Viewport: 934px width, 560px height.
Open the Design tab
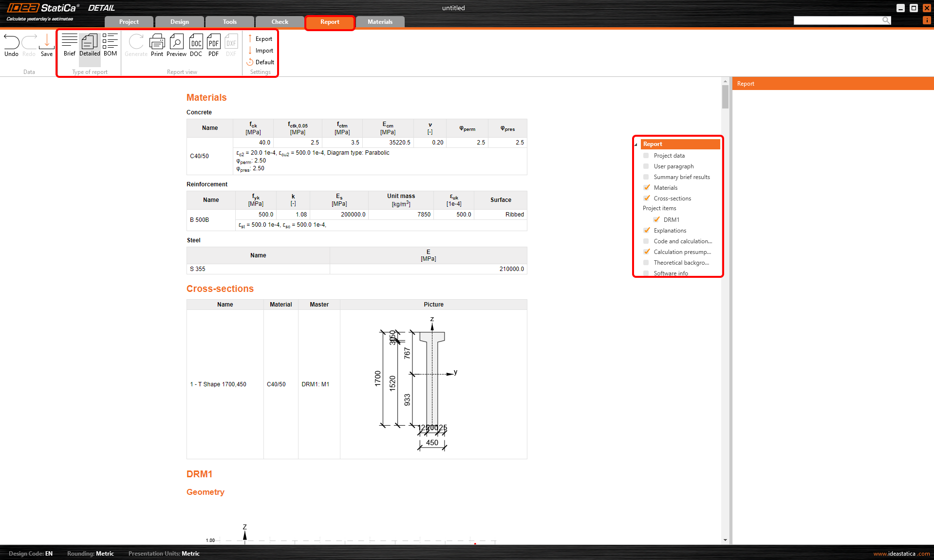[179, 22]
